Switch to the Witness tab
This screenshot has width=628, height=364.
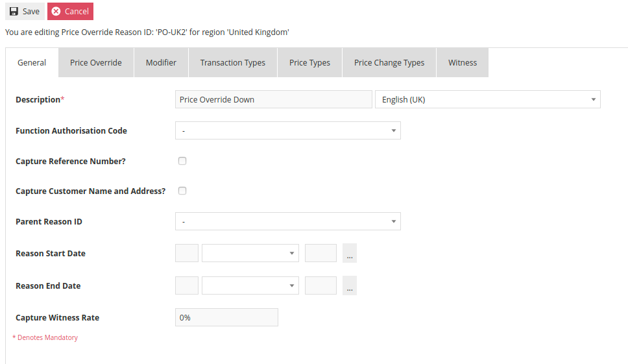coord(463,63)
